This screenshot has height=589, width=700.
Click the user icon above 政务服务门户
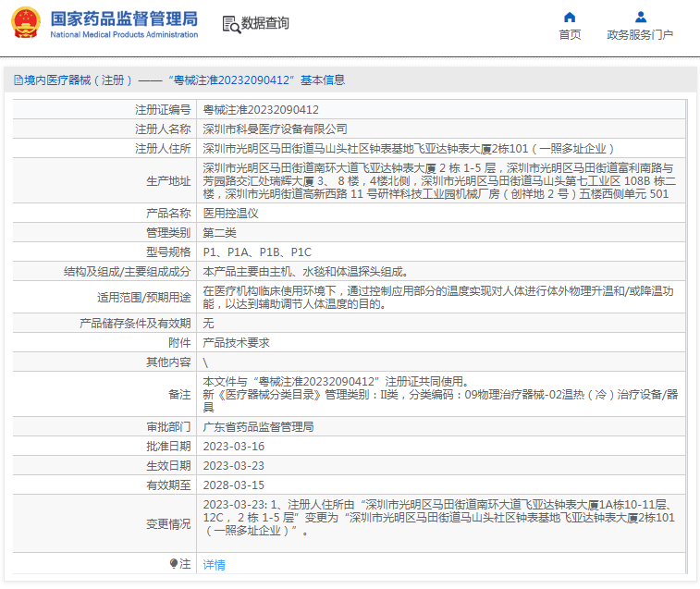(x=641, y=18)
